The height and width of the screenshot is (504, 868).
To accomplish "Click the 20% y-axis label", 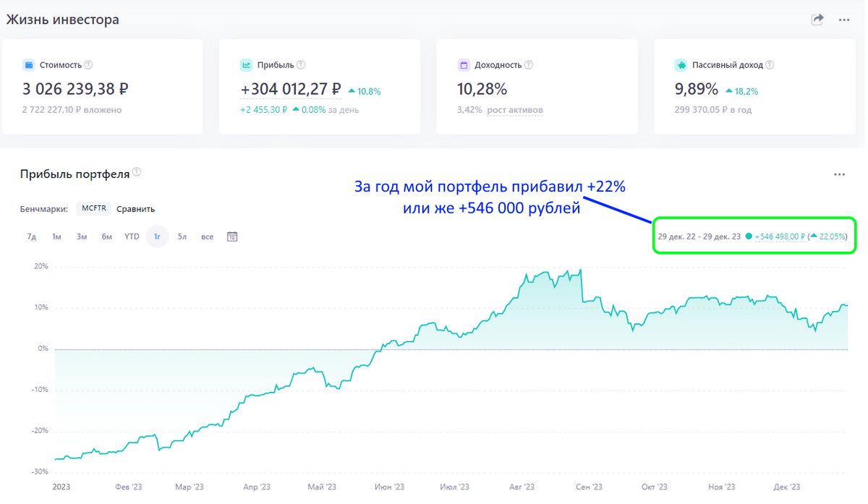I will (x=40, y=266).
